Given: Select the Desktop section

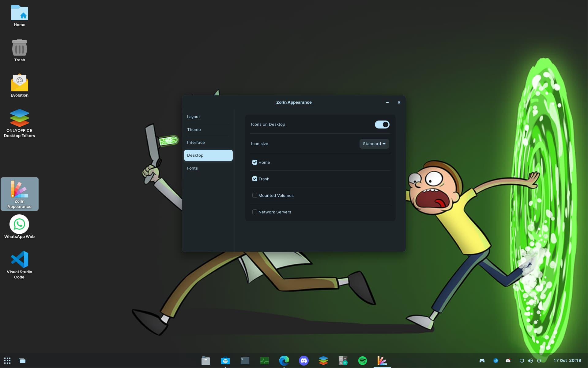Looking at the screenshot, I should 208,155.
